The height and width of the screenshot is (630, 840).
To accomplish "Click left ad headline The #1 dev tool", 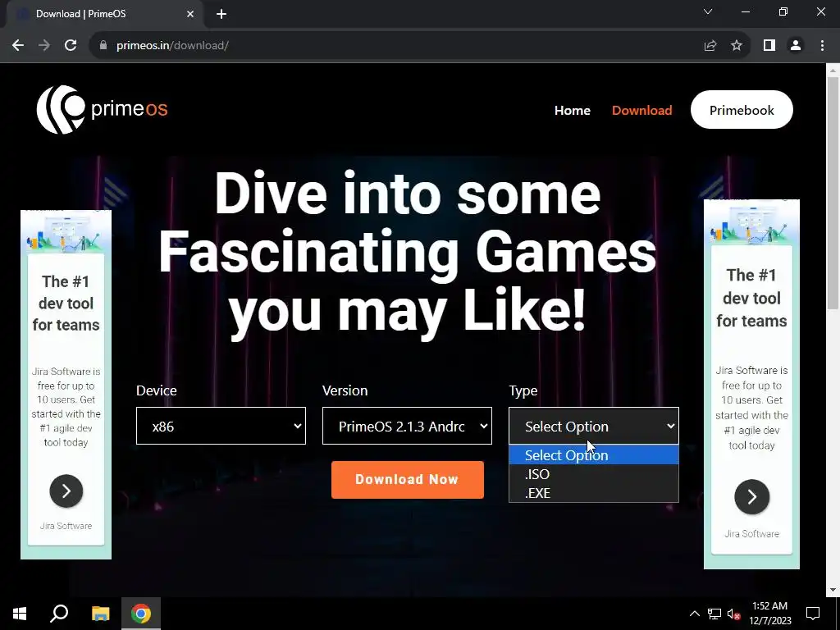I will coord(66,304).
